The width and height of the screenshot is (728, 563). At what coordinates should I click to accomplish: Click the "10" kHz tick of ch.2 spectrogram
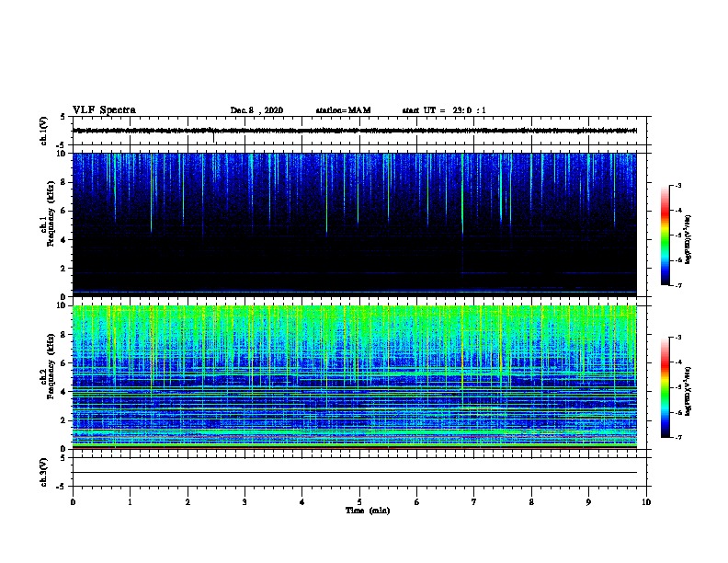tap(63, 305)
